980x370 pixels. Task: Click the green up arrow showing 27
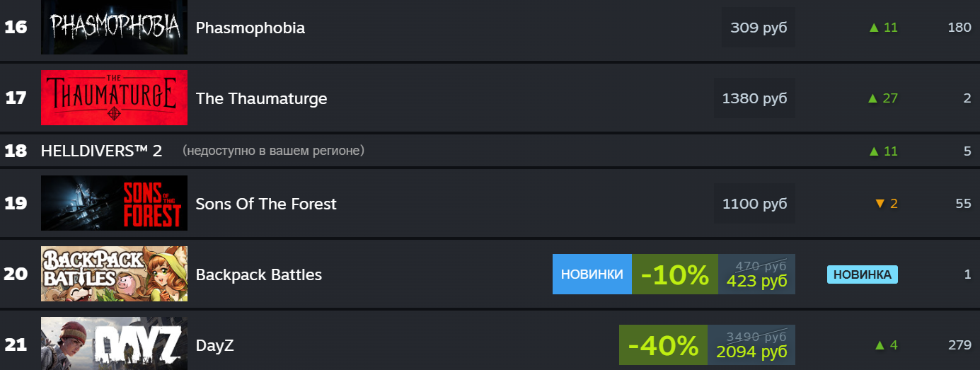[x=882, y=98]
